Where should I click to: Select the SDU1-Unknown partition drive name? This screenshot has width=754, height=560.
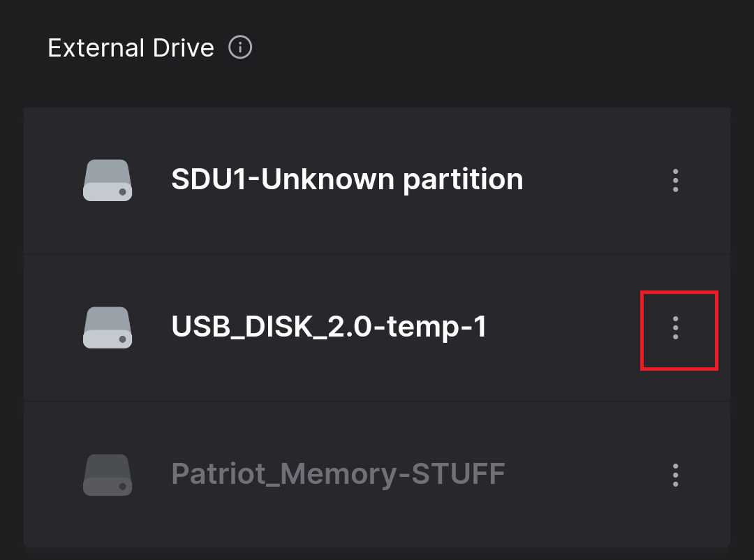click(x=347, y=180)
